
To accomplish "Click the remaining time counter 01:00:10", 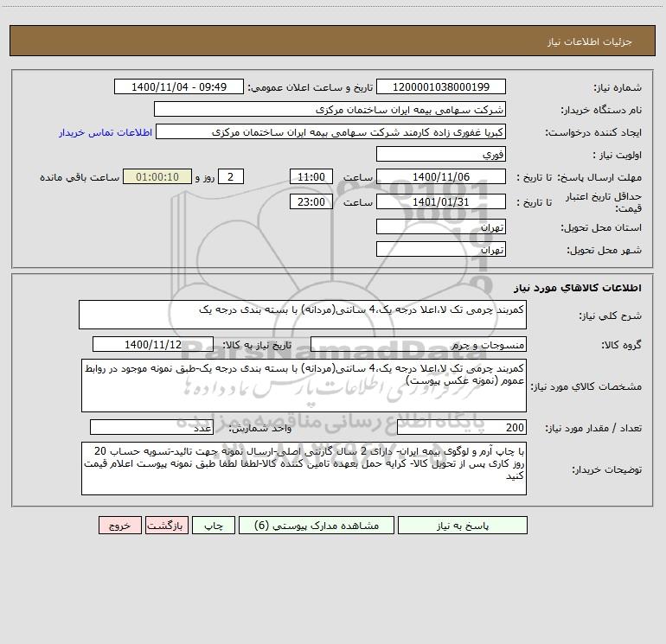I will (x=157, y=176).
